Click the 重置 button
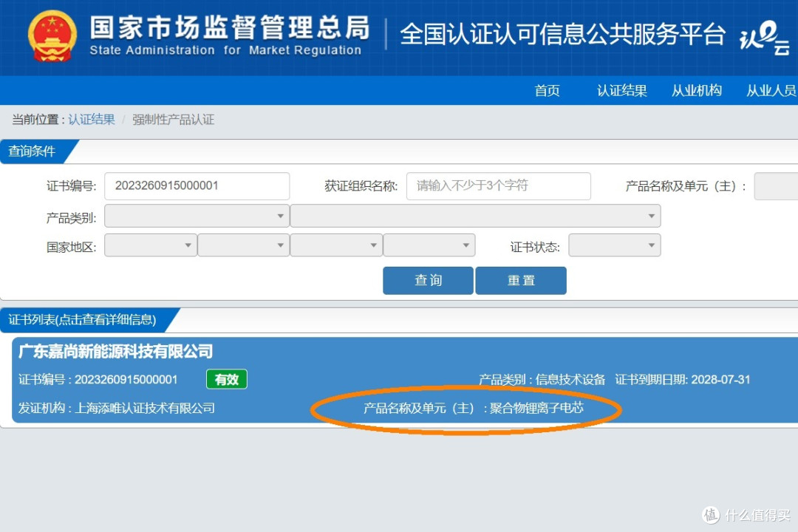Viewport: 798px width, 532px height. click(521, 281)
